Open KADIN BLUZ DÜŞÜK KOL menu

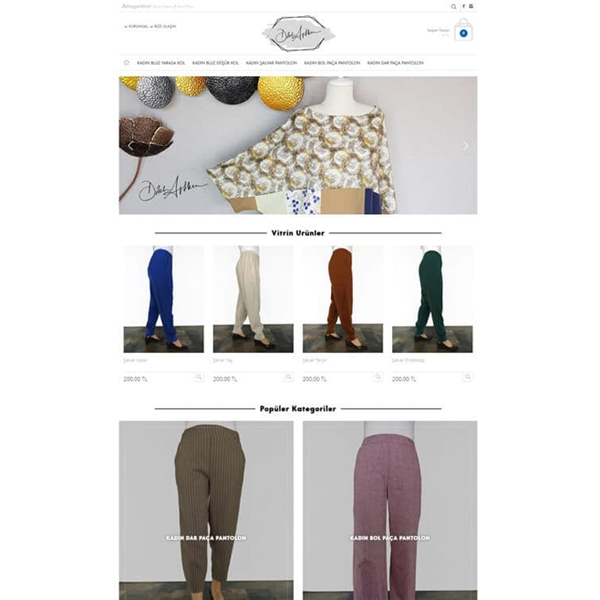click(x=215, y=63)
